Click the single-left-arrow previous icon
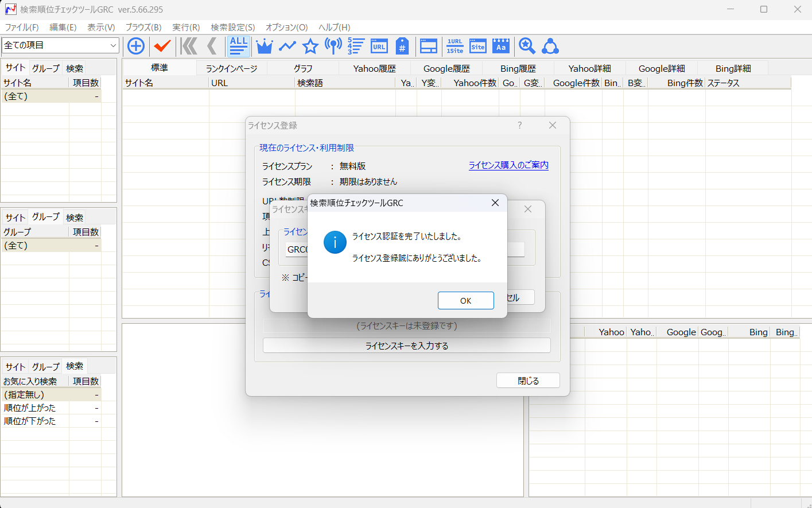This screenshot has height=508, width=812. click(212, 46)
